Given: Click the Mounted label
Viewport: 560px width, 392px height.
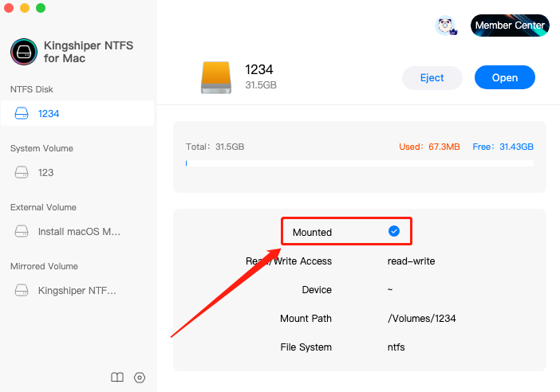Looking at the screenshot, I should coord(312,232).
